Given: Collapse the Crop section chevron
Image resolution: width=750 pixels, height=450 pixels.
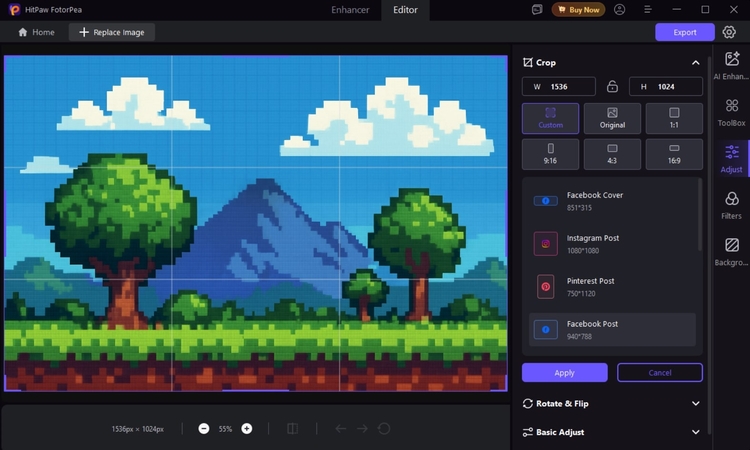Looking at the screenshot, I should (695, 63).
